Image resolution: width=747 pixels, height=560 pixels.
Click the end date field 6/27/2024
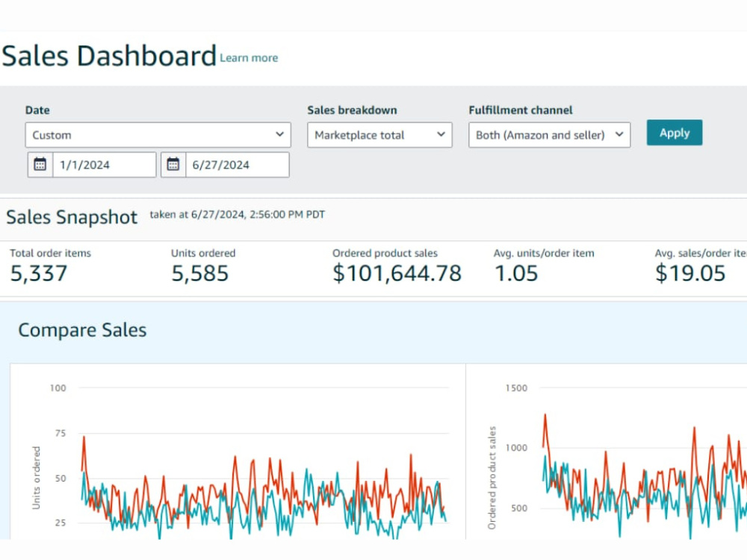coord(238,165)
